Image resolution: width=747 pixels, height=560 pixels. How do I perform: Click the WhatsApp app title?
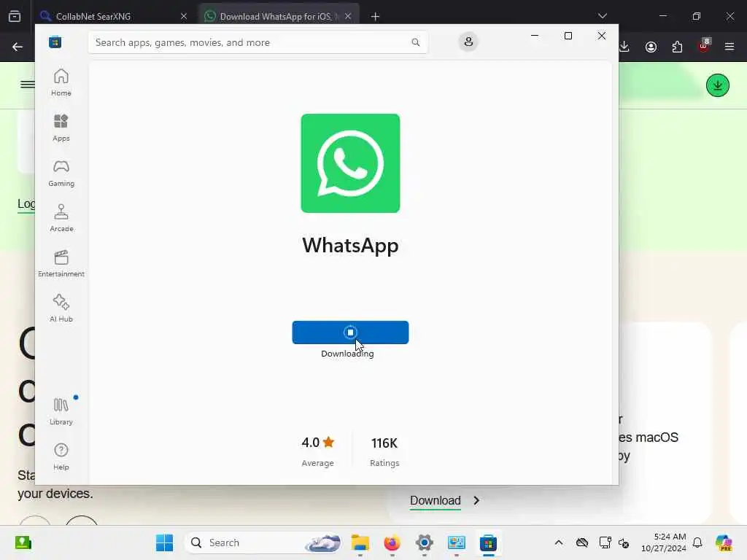click(350, 245)
